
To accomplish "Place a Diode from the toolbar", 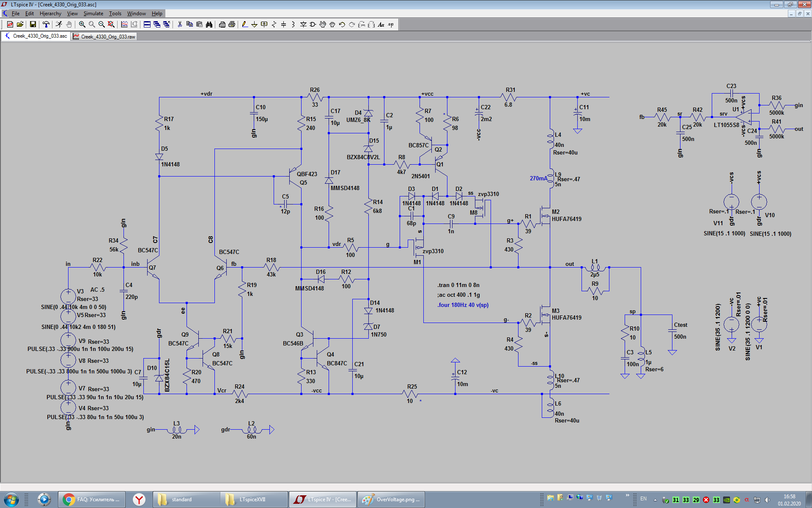I will [x=303, y=25].
